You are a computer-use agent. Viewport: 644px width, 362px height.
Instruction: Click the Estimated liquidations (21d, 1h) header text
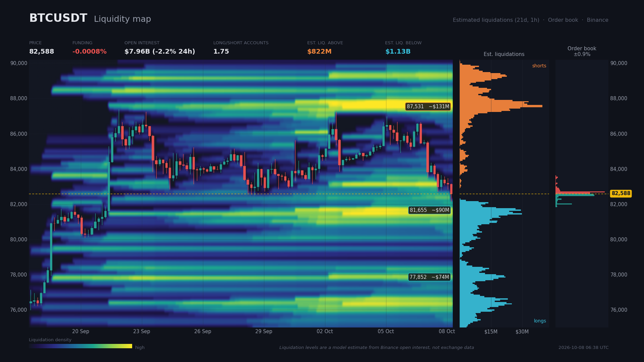click(x=496, y=20)
